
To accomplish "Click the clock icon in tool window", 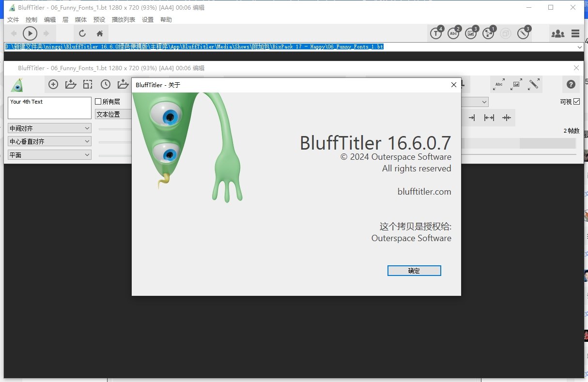I will click(106, 84).
